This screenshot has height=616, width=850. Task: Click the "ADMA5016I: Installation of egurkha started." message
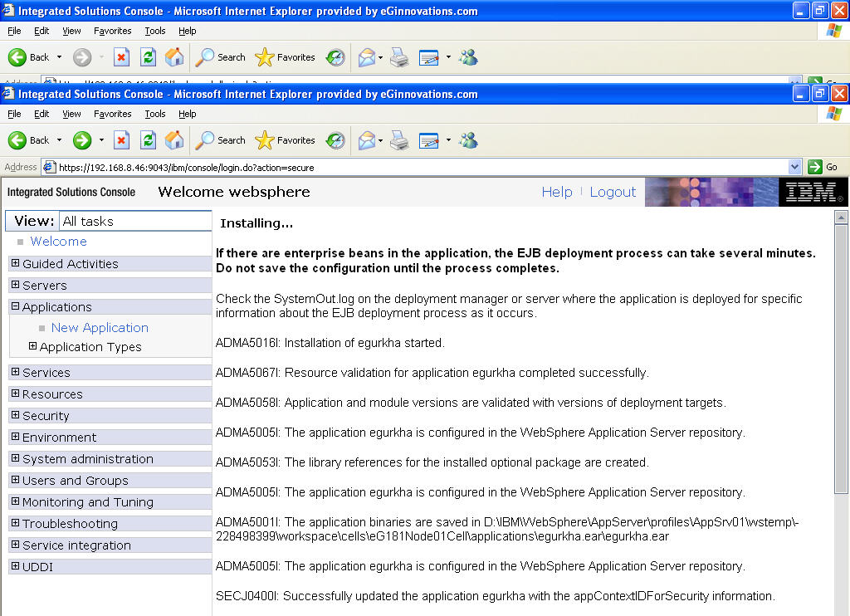pos(330,343)
